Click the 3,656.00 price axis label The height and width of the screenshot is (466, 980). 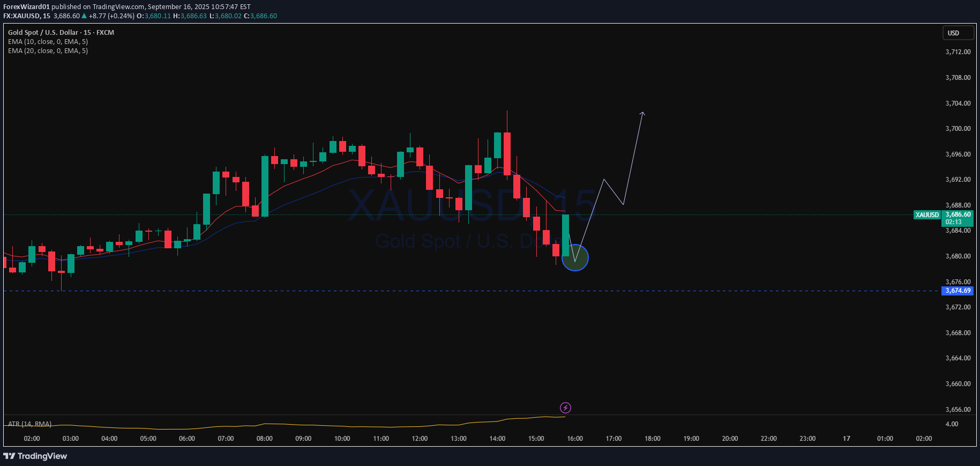click(x=958, y=410)
